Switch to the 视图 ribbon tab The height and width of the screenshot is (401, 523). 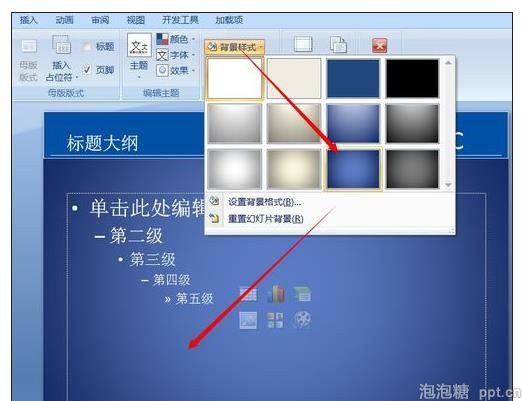pos(136,20)
